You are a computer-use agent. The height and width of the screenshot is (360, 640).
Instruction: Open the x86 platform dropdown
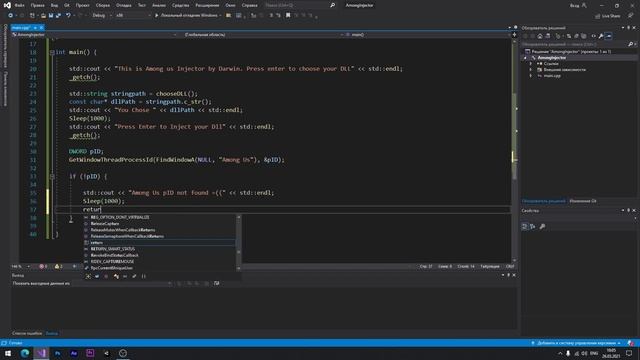[133, 16]
